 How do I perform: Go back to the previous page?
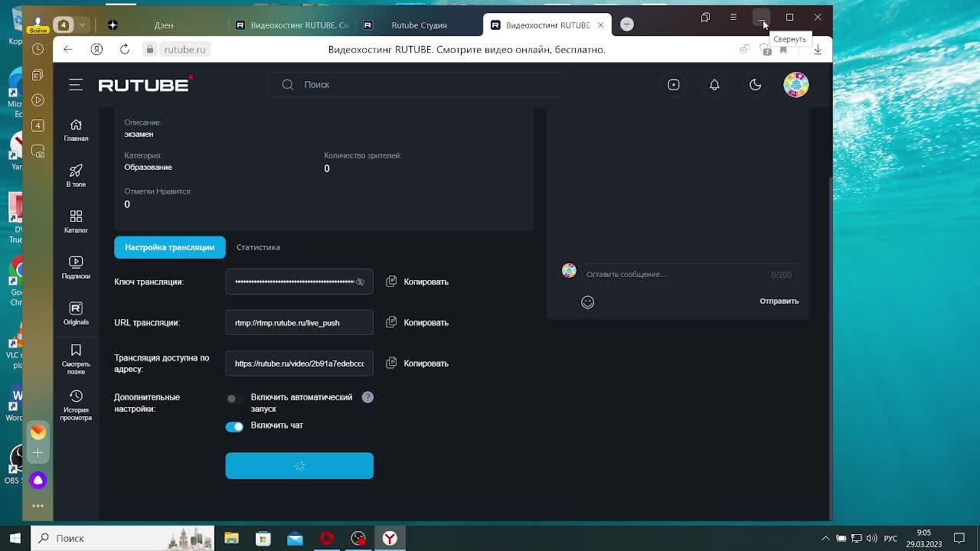(68, 49)
